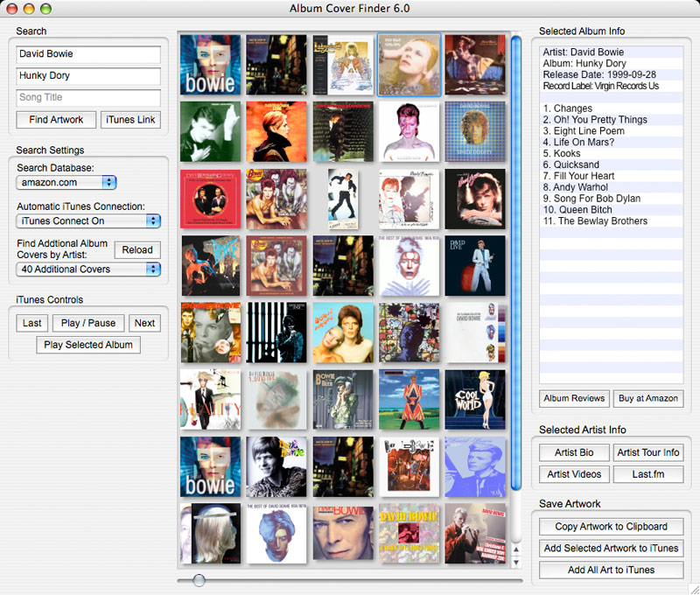Click Buy at Amazon
This screenshot has width=700, height=595.
648,398
